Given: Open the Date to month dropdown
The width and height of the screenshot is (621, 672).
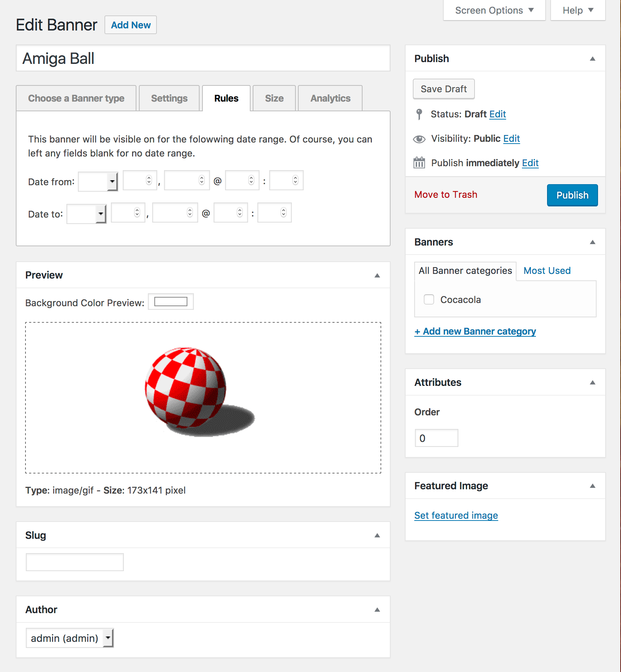Looking at the screenshot, I should (87, 214).
